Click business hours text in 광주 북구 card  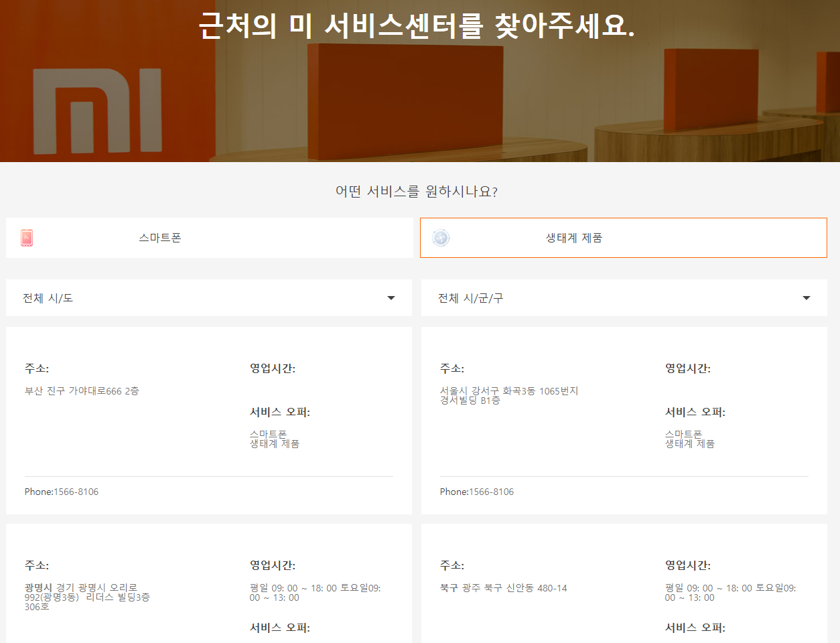pyautogui.click(x=731, y=593)
